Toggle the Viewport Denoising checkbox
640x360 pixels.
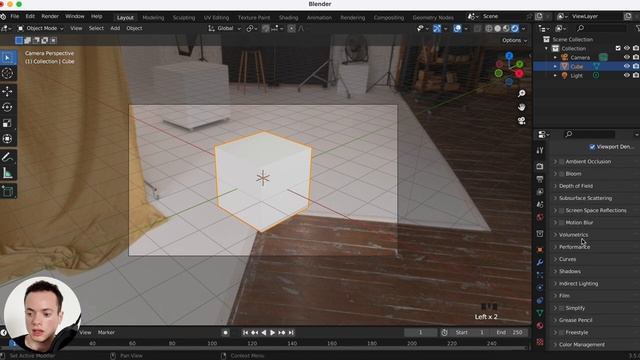[592, 147]
